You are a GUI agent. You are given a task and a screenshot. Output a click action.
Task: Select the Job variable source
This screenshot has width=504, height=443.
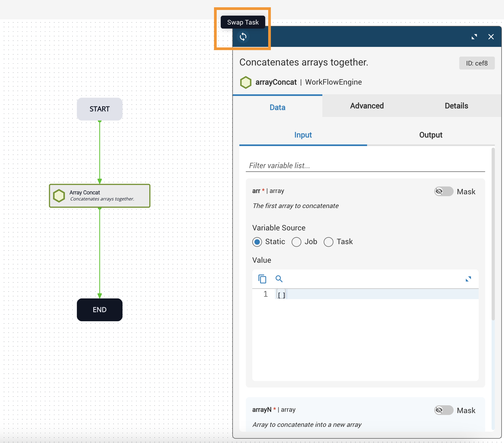point(296,242)
